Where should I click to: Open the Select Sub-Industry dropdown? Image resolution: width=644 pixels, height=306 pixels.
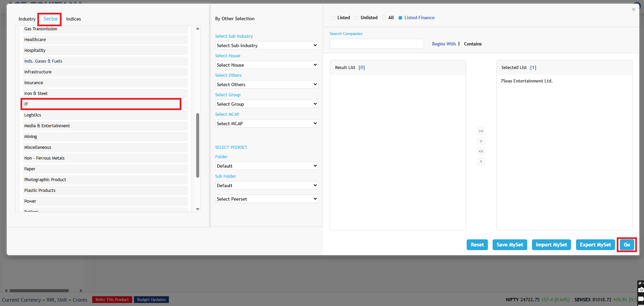(x=266, y=45)
